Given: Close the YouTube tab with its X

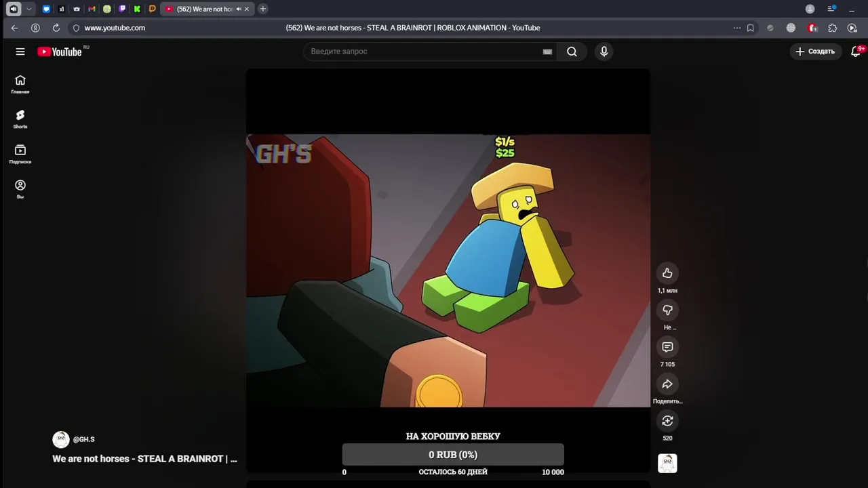Looking at the screenshot, I should 247,9.
